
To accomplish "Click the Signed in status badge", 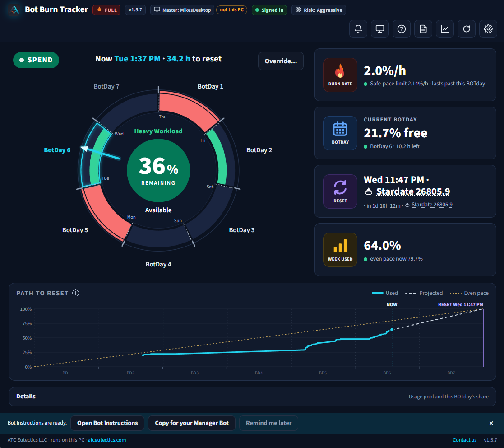I will point(269,10).
